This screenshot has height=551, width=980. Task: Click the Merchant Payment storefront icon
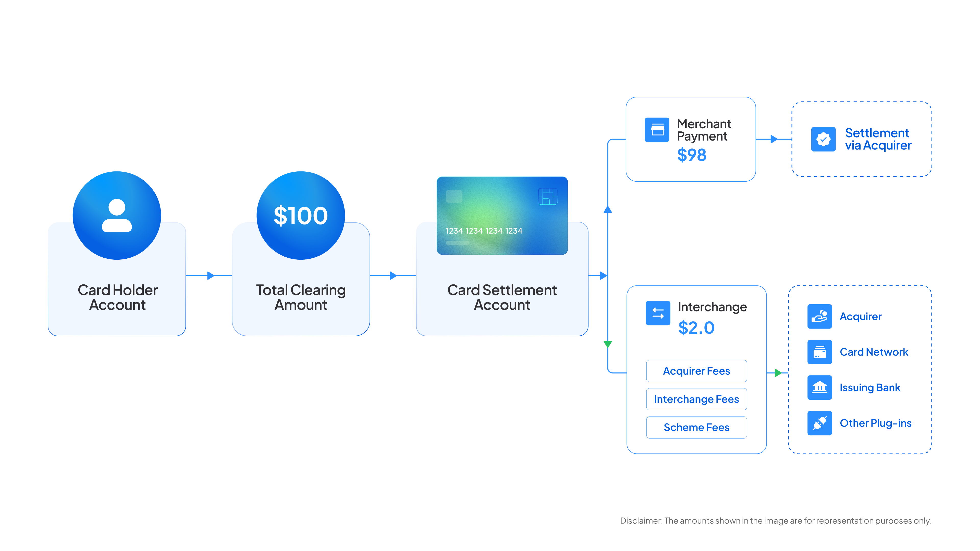(657, 130)
